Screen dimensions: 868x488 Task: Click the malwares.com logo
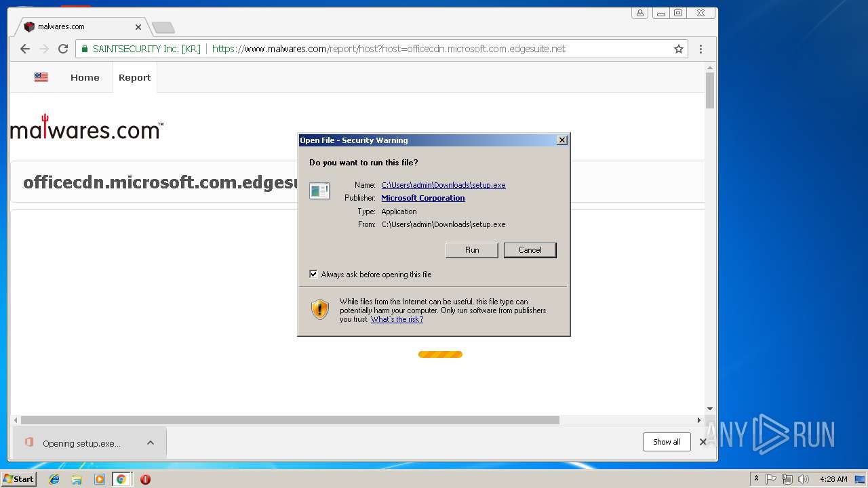click(x=87, y=127)
